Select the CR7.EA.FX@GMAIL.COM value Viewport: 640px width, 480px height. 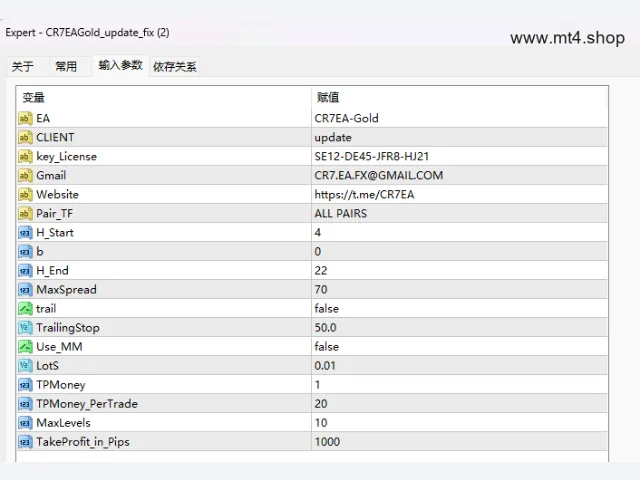(x=459, y=176)
